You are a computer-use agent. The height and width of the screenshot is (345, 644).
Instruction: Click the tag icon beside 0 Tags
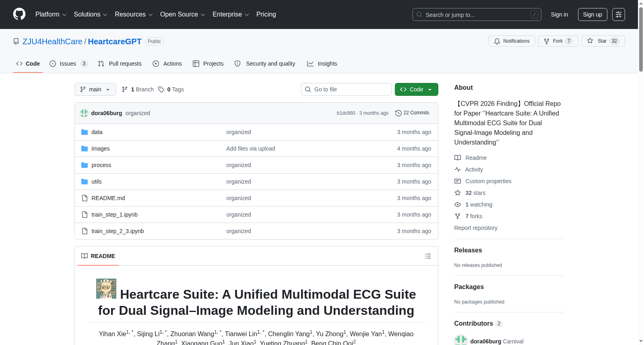[x=161, y=89]
